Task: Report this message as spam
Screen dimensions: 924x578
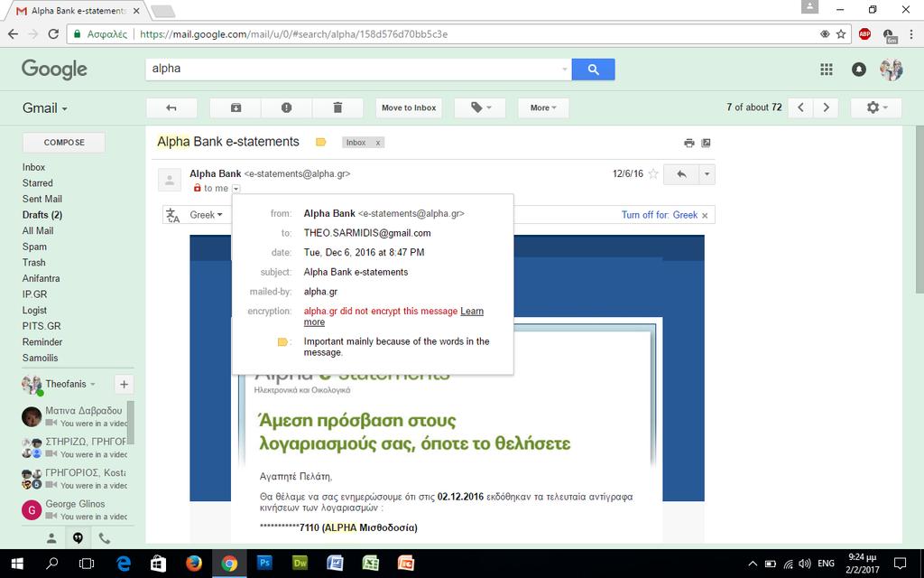Action: (286, 108)
